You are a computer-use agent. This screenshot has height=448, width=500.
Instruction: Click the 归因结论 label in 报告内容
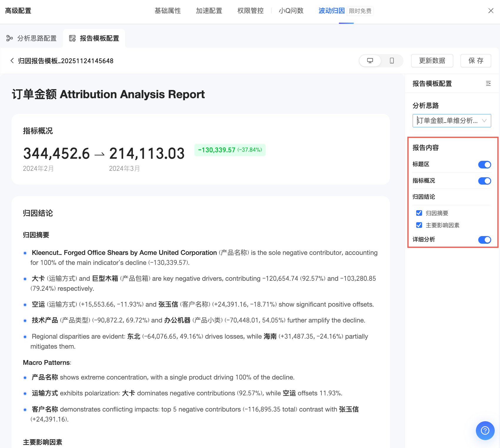click(424, 197)
